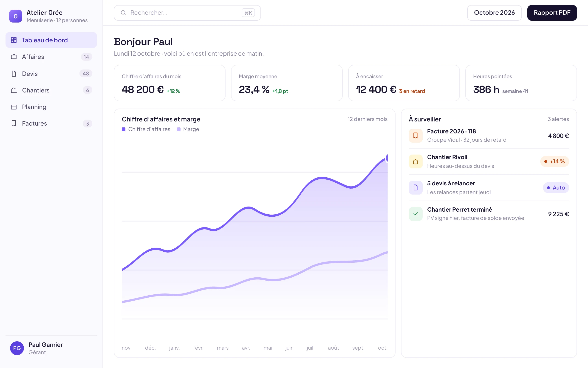Click the 9 225 € amount
Image resolution: width=588 pixels, height=368 pixels.
click(558, 214)
